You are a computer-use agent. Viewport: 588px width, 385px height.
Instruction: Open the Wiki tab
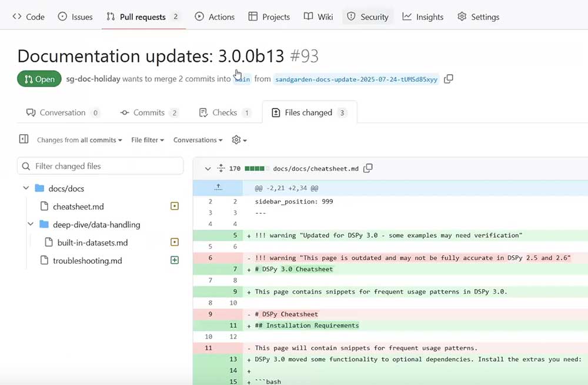pos(318,17)
